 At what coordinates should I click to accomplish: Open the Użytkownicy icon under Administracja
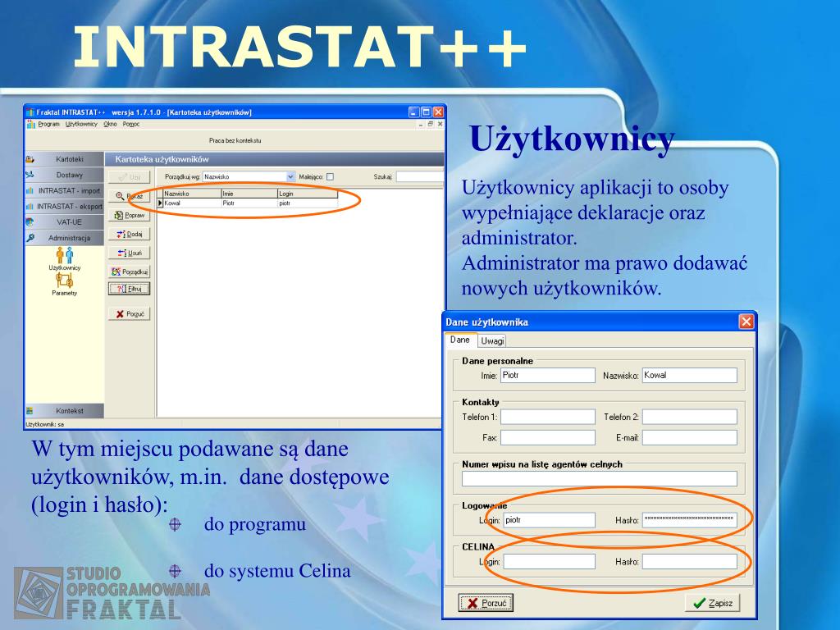point(64,258)
